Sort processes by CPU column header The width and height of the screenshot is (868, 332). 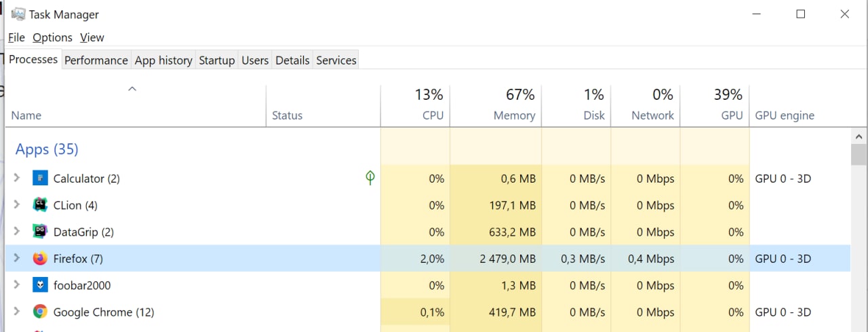coord(416,105)
